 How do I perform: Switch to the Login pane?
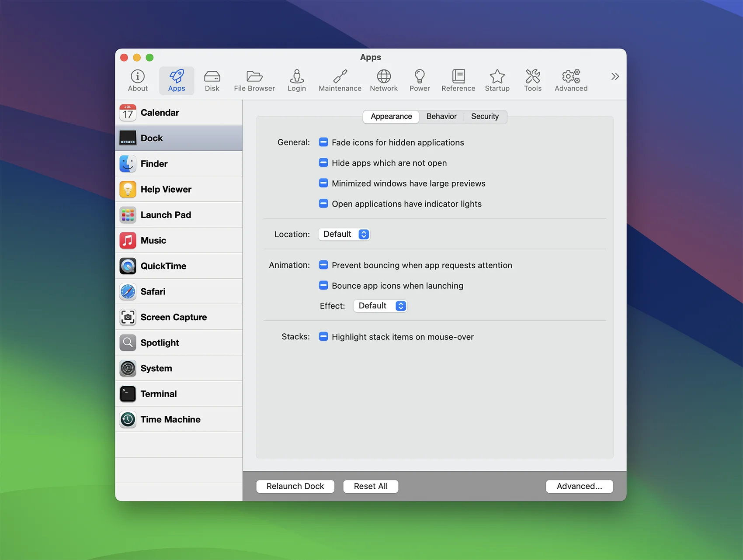click(297, 81)
